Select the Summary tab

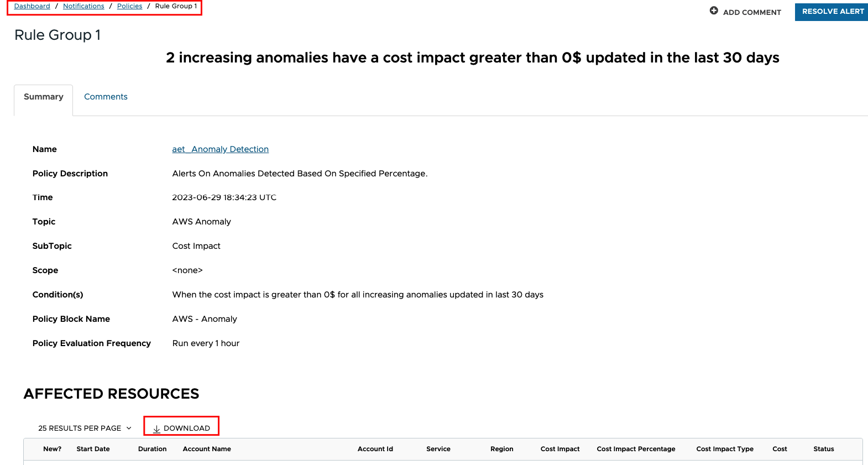click(x=44, y=97)
